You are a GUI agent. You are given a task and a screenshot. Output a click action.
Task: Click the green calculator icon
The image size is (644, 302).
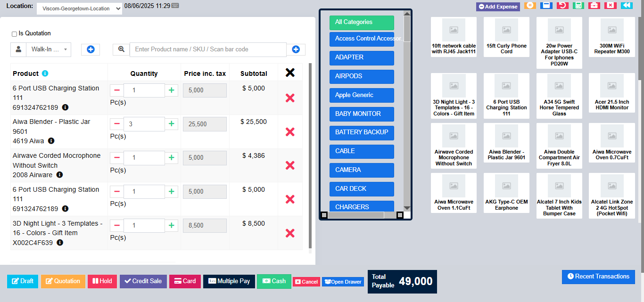[578, 5]
